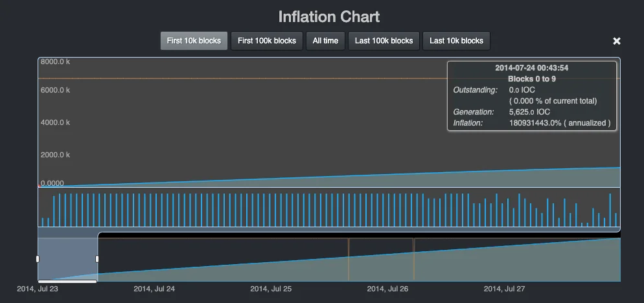644x303 pixels.
Task: Click the 8000.0 k y-axis label
Action: (x=55, y=62)
